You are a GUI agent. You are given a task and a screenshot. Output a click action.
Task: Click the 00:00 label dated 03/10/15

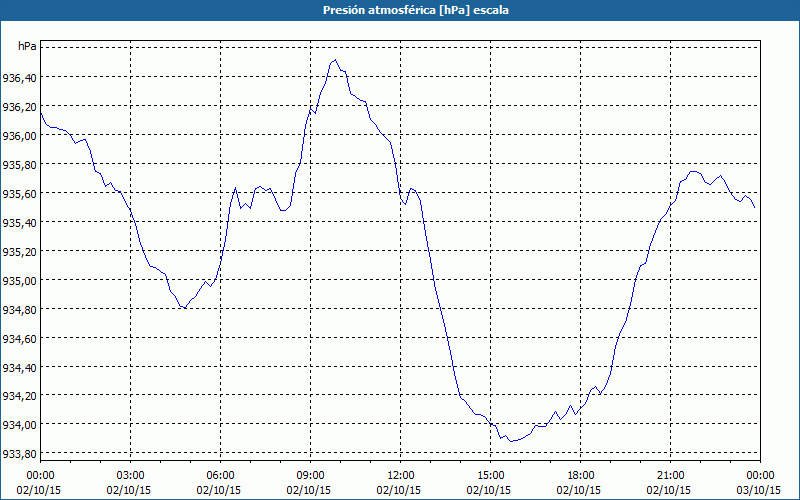click(x=760, y=476)
